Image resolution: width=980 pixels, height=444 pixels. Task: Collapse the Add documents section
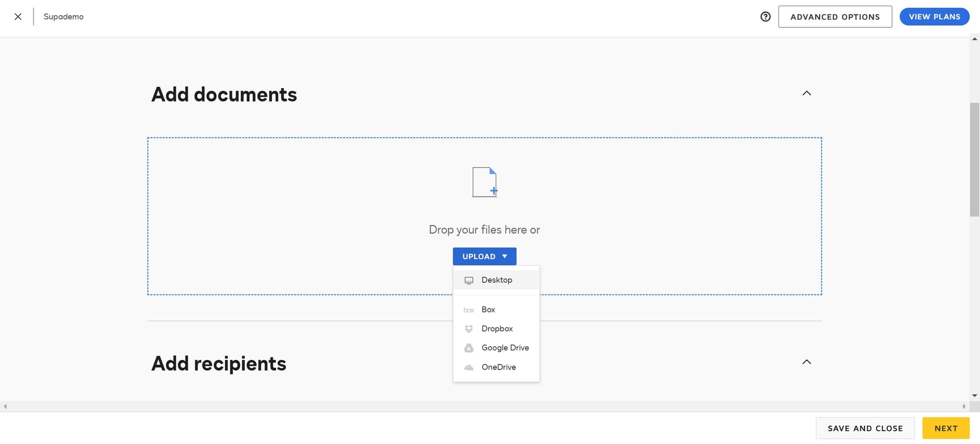[807, 93]
